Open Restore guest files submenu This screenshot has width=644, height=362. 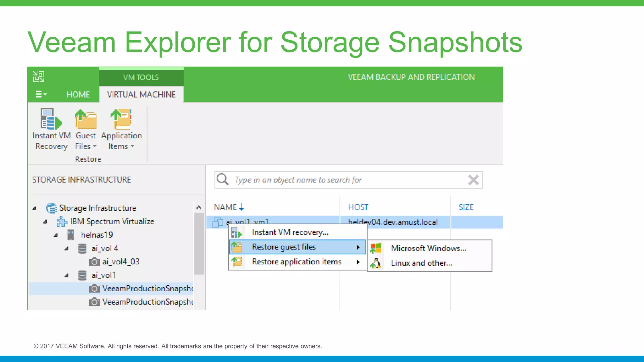point(297,247)
